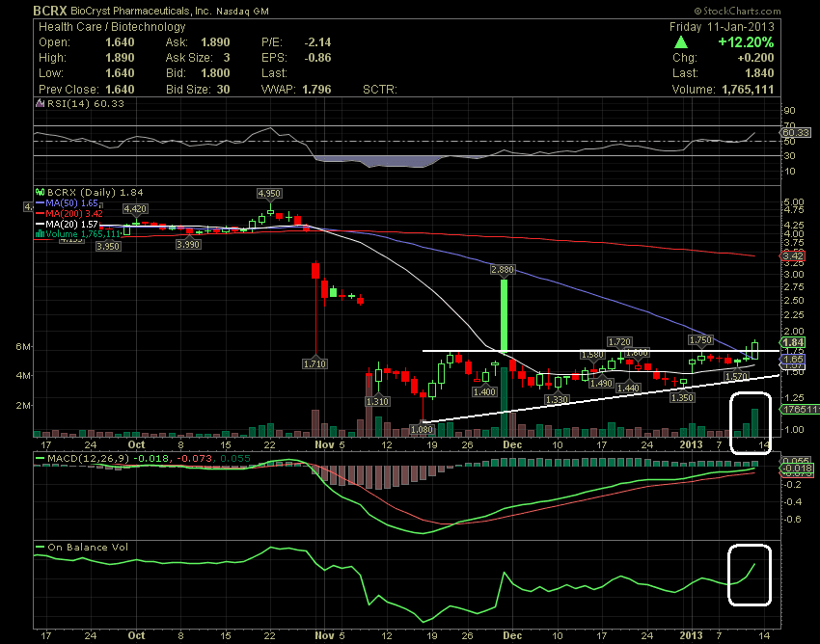
Task: Click the On Balance Vol panel label
Action: click(88, 548)
